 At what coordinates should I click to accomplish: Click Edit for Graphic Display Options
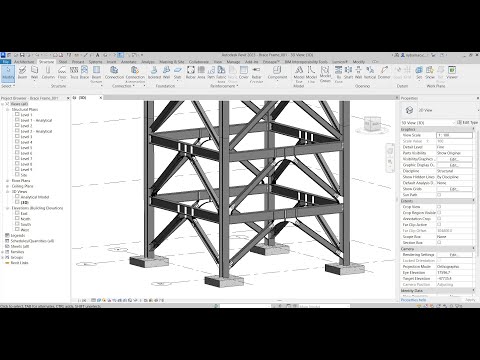coord(454,165)
